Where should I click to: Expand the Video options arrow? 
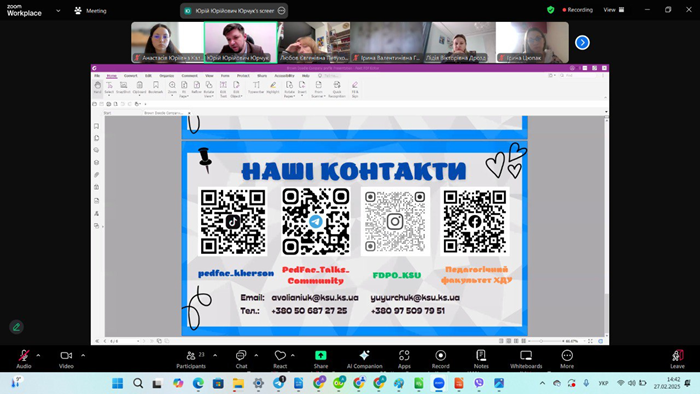coord(83,356)
